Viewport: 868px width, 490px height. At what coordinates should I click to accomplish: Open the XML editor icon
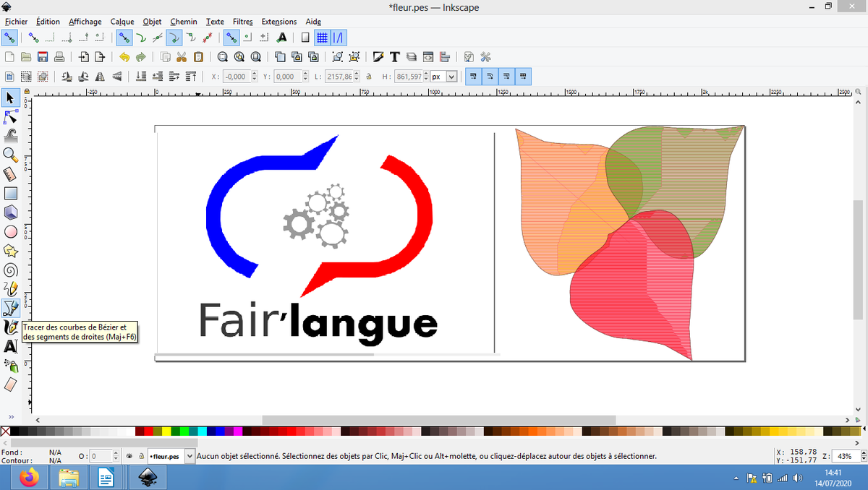click(x=428, y=57)
